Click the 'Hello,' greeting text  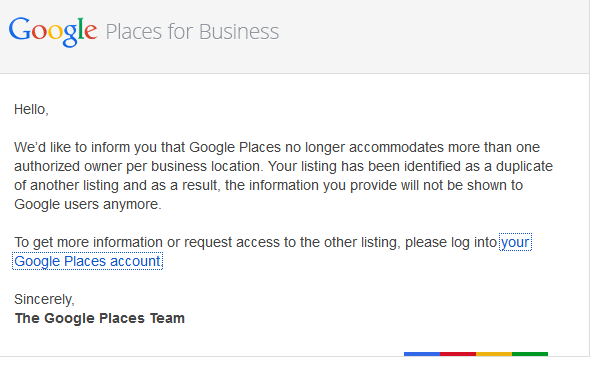pos(31,109)
